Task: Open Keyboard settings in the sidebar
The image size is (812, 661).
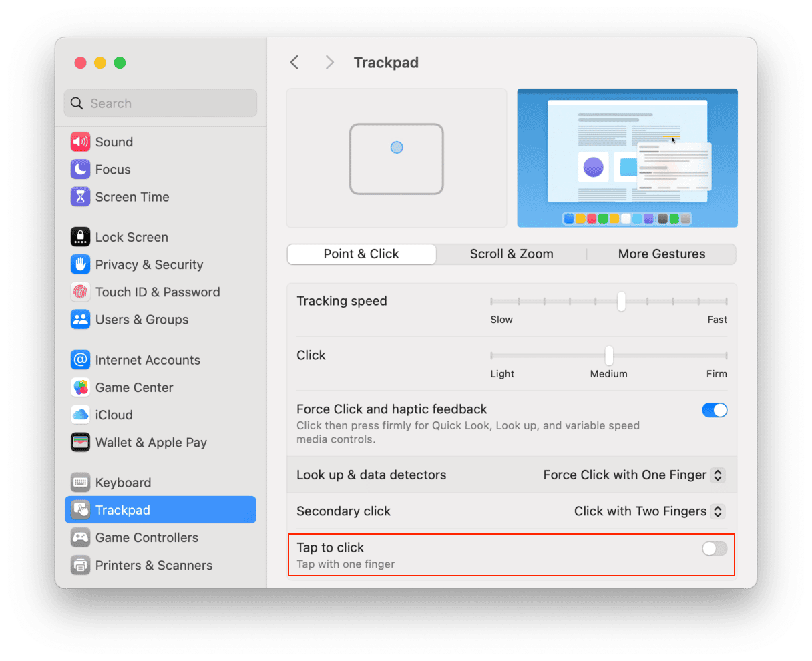Action: click(123, 483)
